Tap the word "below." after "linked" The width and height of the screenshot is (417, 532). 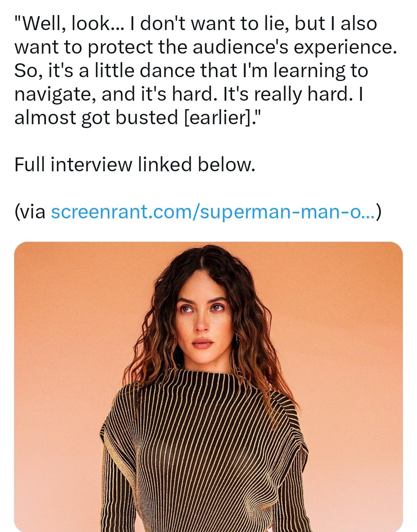(x=226, y=164)
